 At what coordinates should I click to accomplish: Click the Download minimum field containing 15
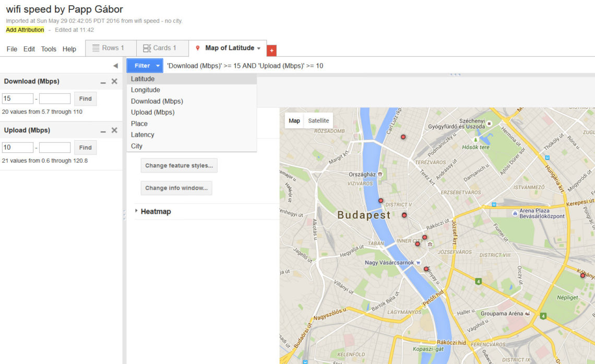click(17, 99)
